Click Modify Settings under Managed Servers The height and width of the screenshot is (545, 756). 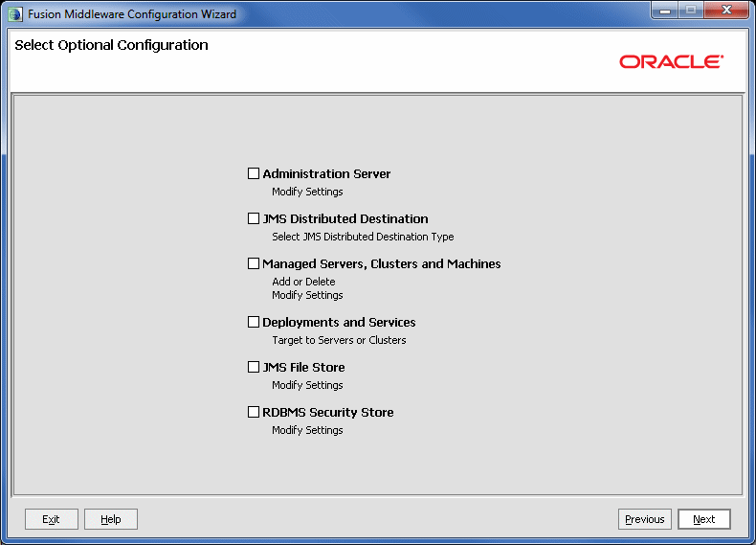click(x=307, y=295)
